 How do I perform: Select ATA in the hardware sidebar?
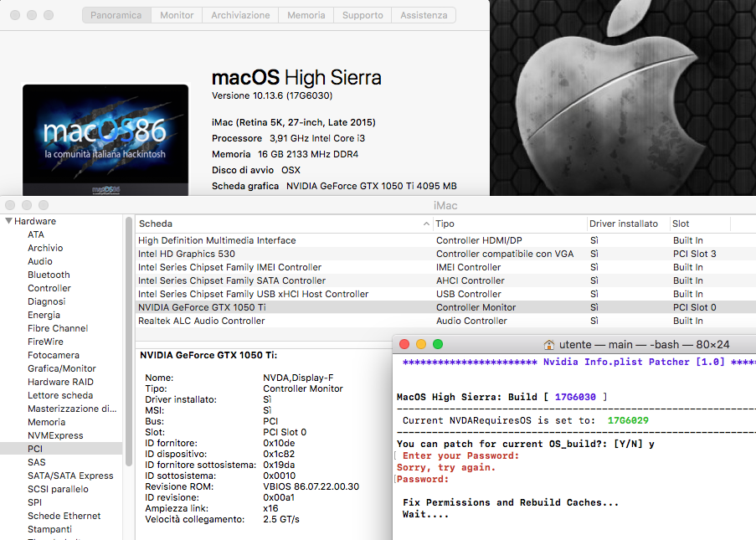click(36, 234)
